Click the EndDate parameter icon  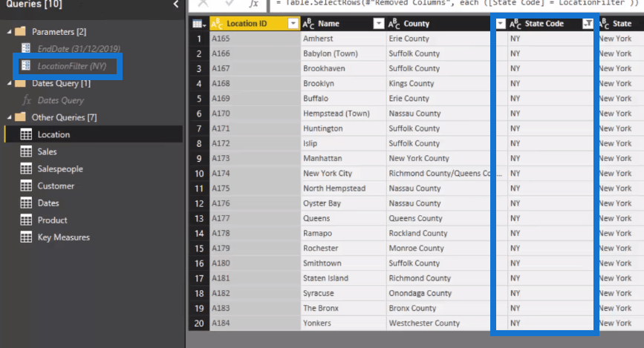click(x=26, y=48)
